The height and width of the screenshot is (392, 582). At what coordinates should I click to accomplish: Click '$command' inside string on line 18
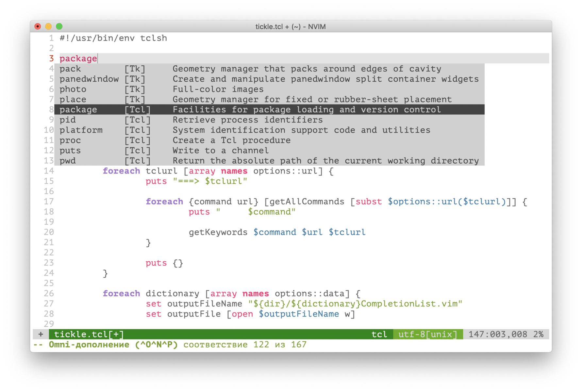[x=269, y=212]
